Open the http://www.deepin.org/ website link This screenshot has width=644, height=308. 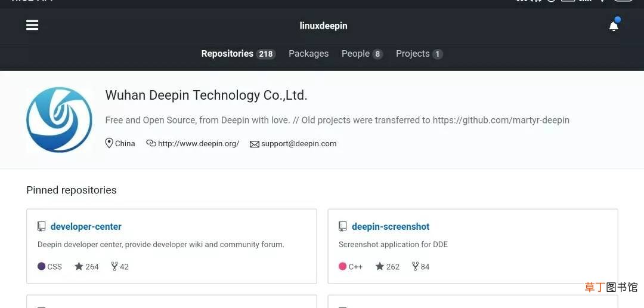[x=199, y=143]
